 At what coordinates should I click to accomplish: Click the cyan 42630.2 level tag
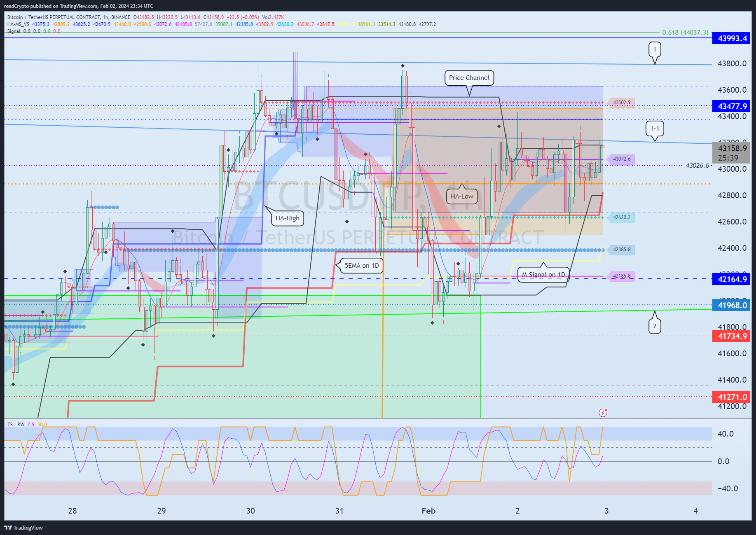pyautogui.click(x=621, y=217)
